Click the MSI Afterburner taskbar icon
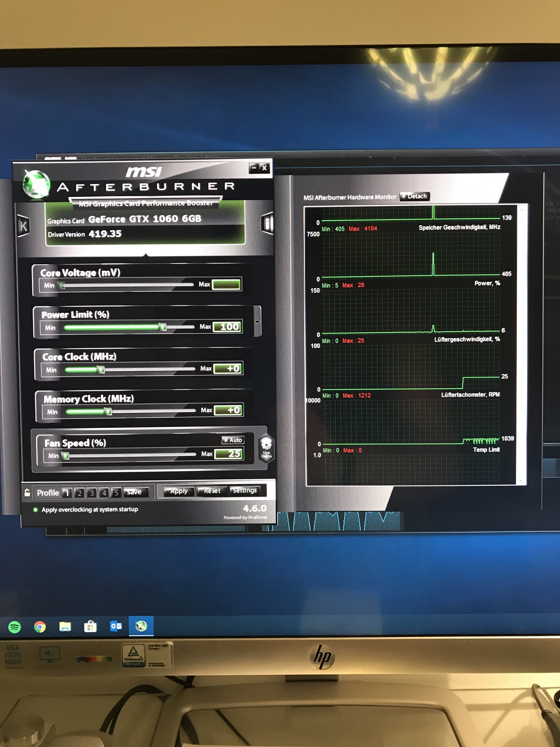 141,626
